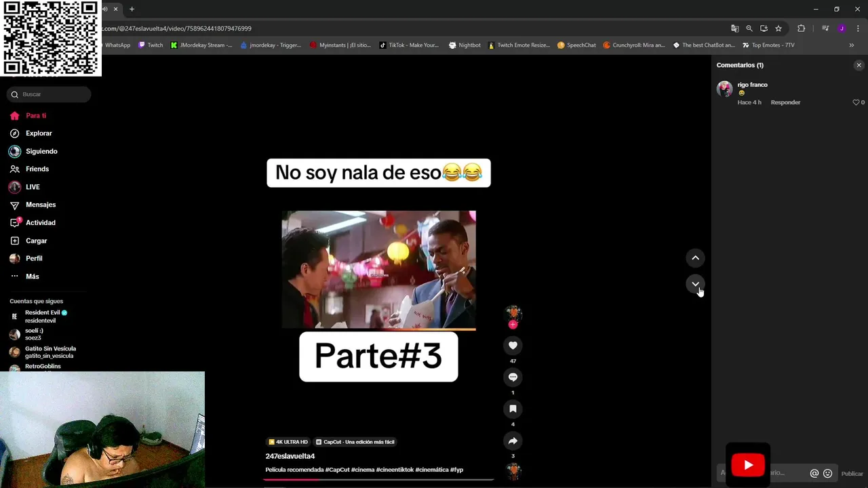Click the TikTok Buscar search field
This screenshot has height=488, width=868.
coord(49,94)
